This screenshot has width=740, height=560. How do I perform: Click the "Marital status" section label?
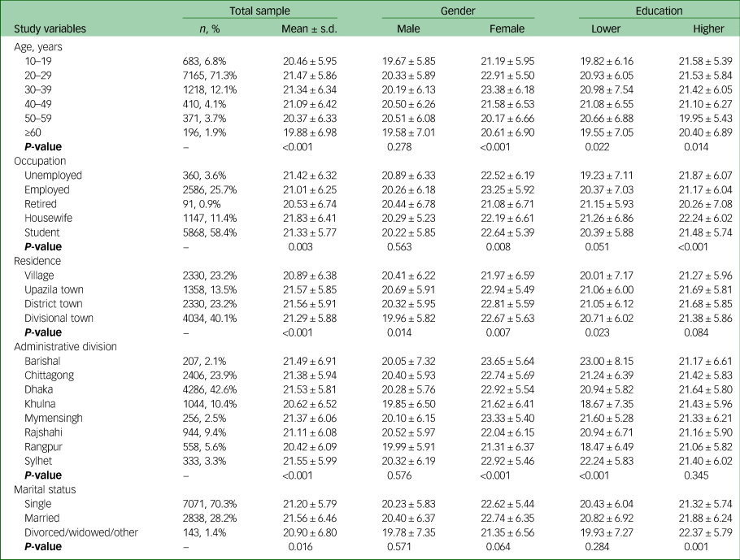click(48, 489)
